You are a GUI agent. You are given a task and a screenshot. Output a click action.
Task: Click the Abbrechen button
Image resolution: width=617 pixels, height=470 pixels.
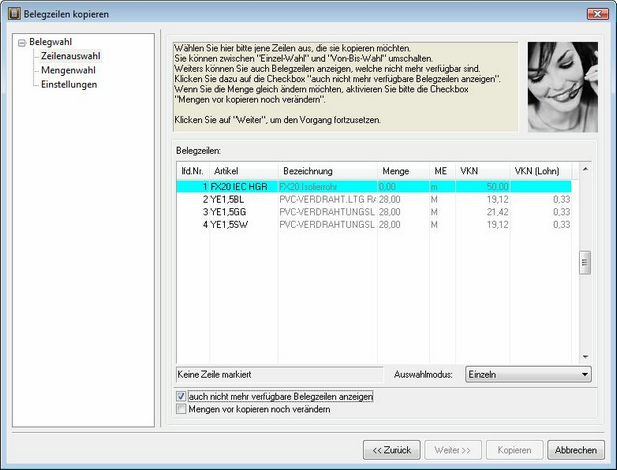(577, 450)
